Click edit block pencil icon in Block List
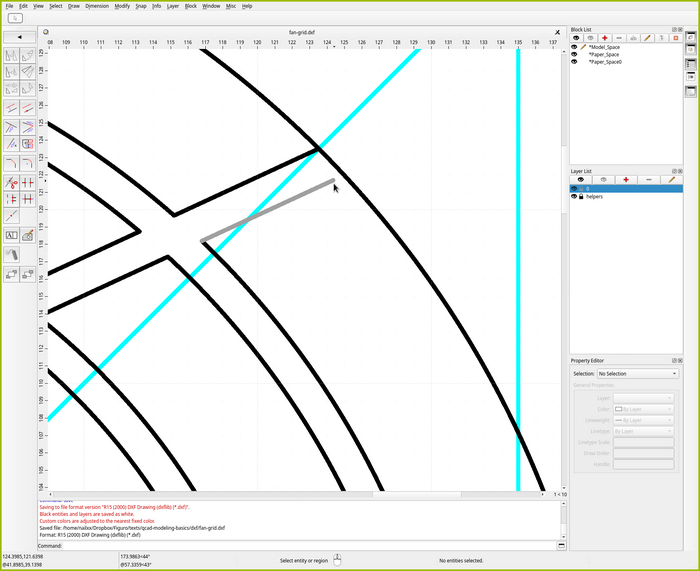This screenshot has width=700, height=571. tap(647, 37)
